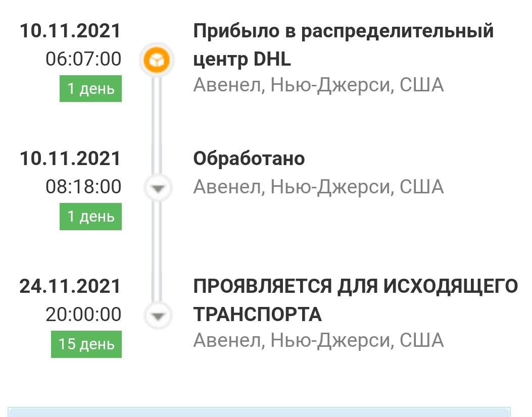Click the 08:18:00 timestamp
This screenshot has width=532, height=417.
point(83,187)
